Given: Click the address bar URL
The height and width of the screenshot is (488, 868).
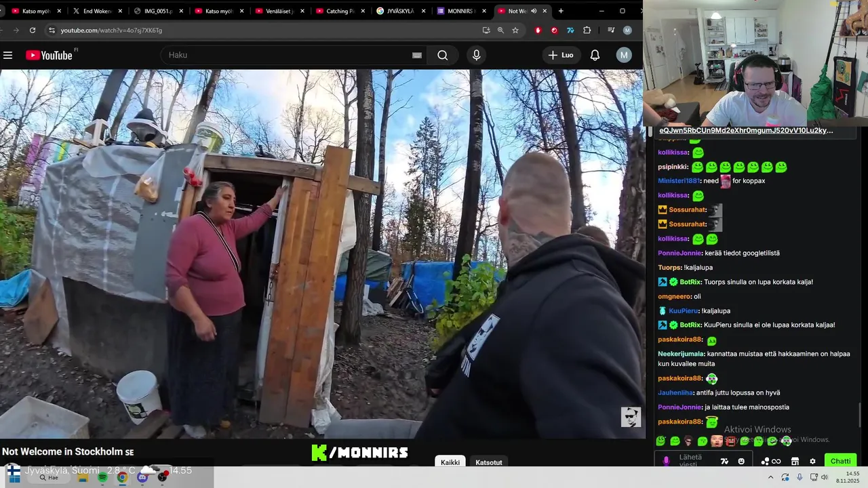Looking at the screenshot, I should pyautogui.click(x=111, y=30).
